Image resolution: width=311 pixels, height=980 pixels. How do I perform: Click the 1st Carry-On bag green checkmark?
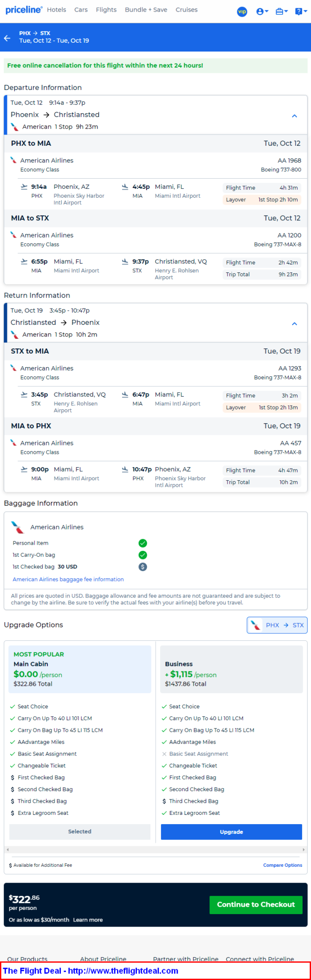pos(143,554)
